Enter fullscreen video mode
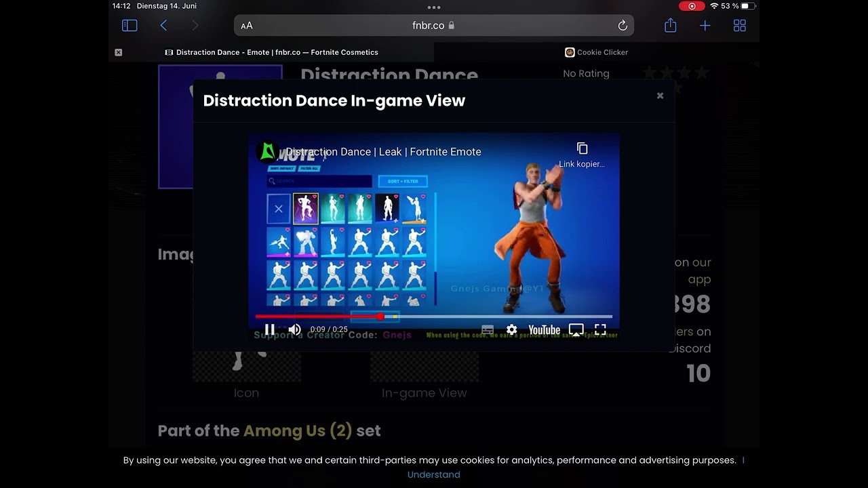 pyautogui.click(x=600, y=330)
